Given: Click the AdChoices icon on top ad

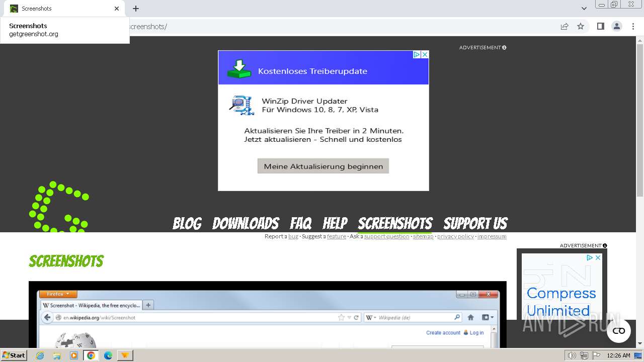Looking at the screenshot, I should click(417, 54).
